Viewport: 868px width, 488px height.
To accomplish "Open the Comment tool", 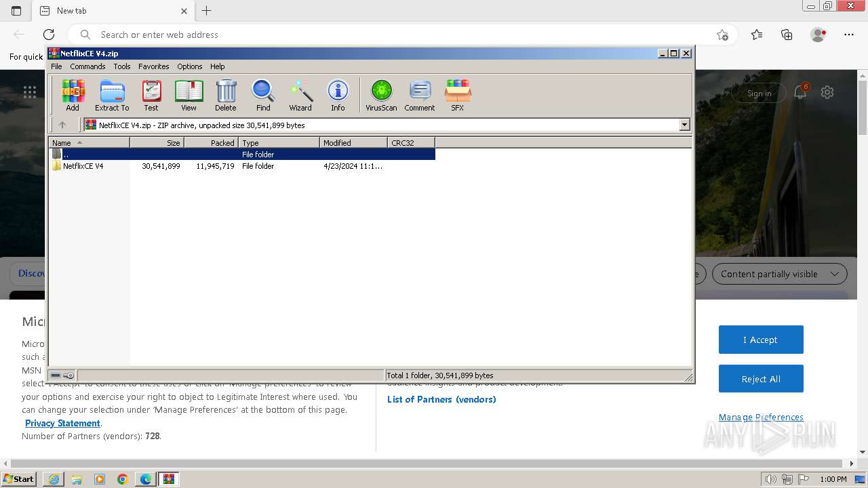I will 420,95.
